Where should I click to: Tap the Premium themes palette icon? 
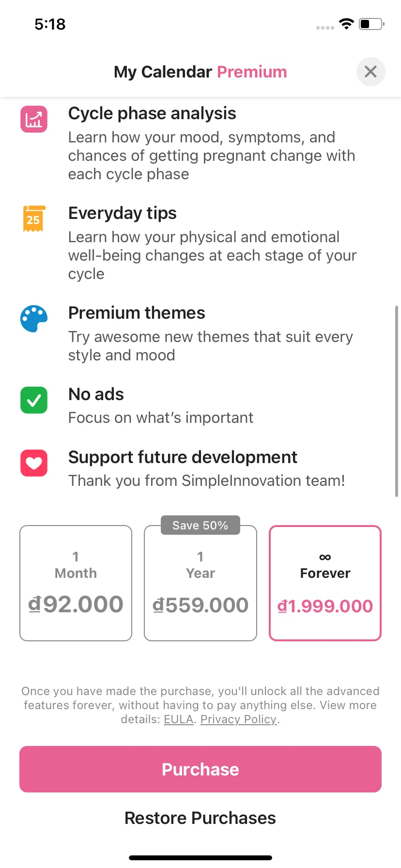(34, 319)
